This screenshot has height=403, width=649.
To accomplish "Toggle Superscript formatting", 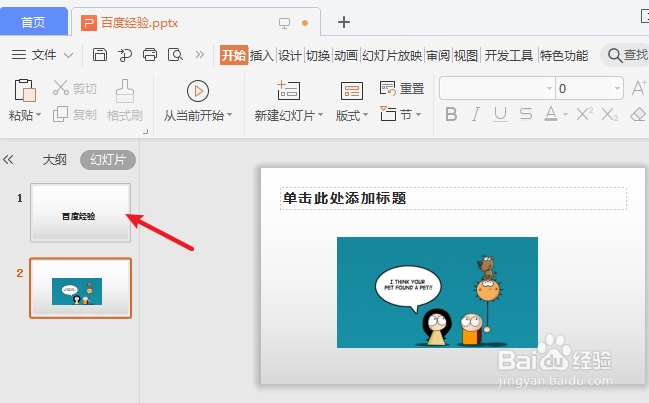I will point(584,114).
